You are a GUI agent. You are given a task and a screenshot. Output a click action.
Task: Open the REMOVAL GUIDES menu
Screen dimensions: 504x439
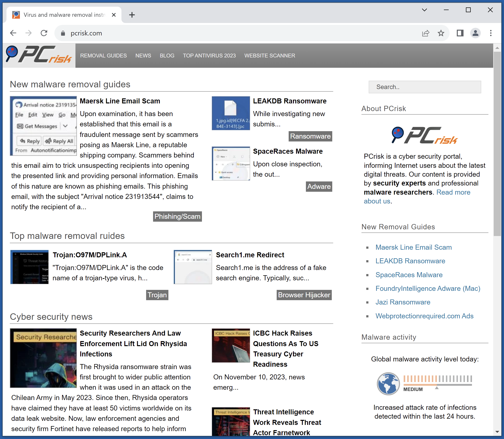103,56
